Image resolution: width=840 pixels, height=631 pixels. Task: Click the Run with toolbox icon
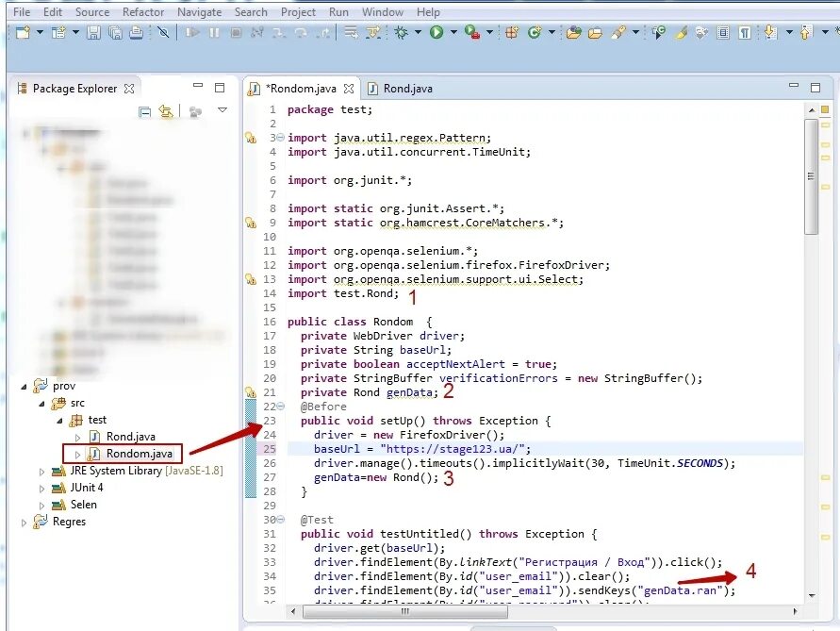472,33
